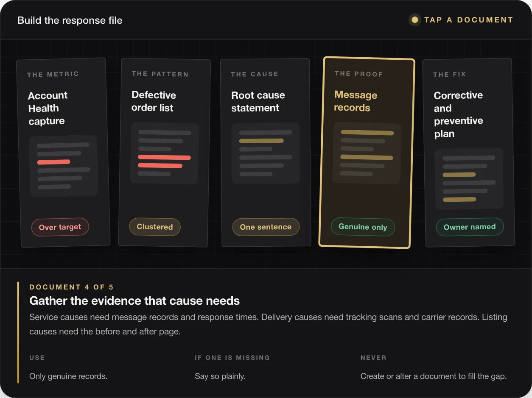Click the NEVER column label

[x=373, y=358]
